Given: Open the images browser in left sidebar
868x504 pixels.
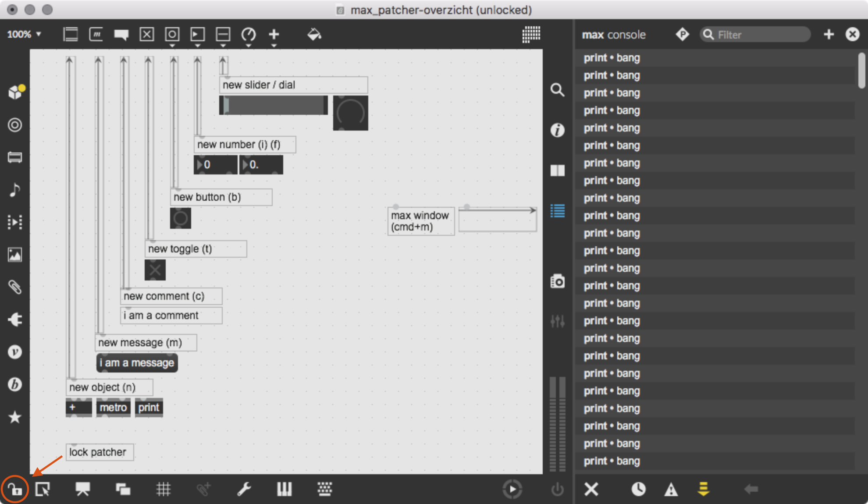Looking at the screenshot, I should pyautogui.click(x=15, y=255).
